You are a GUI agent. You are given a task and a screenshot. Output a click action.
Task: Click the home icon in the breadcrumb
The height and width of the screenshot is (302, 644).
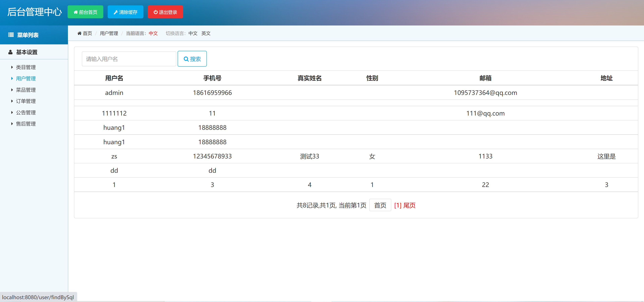[x=79, y=33]
